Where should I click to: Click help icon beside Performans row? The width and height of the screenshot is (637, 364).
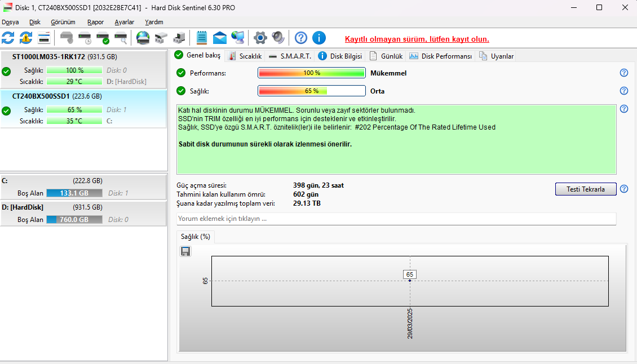click(624, 73)
